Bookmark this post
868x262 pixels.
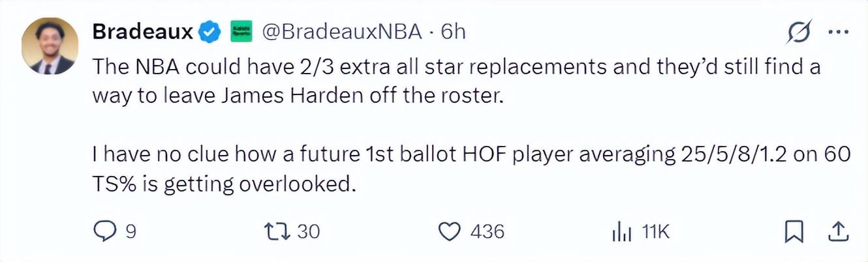click(x=794, y=231)
